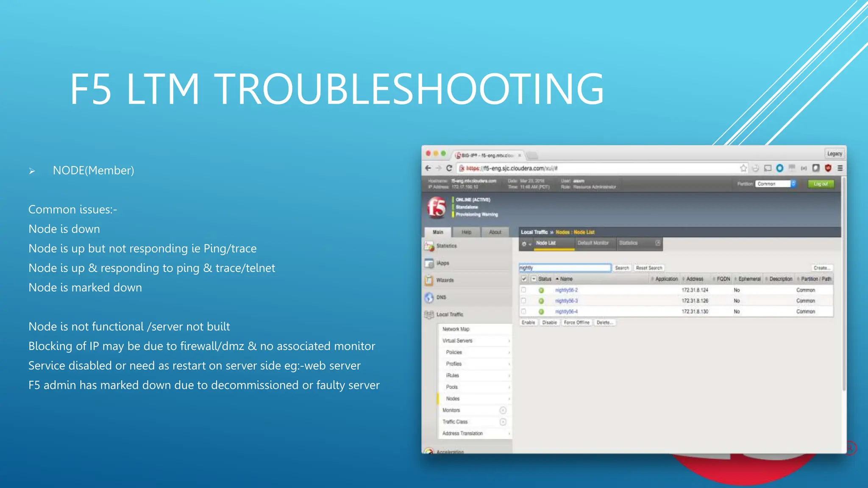Viewport: 868px width, 488px height.
Task: Click the browser forward arrow
Action: pos(439,168)
